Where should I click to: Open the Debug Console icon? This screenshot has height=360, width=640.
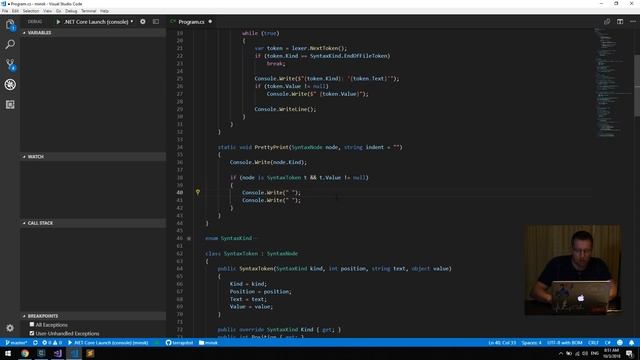(x=156, y=22)
